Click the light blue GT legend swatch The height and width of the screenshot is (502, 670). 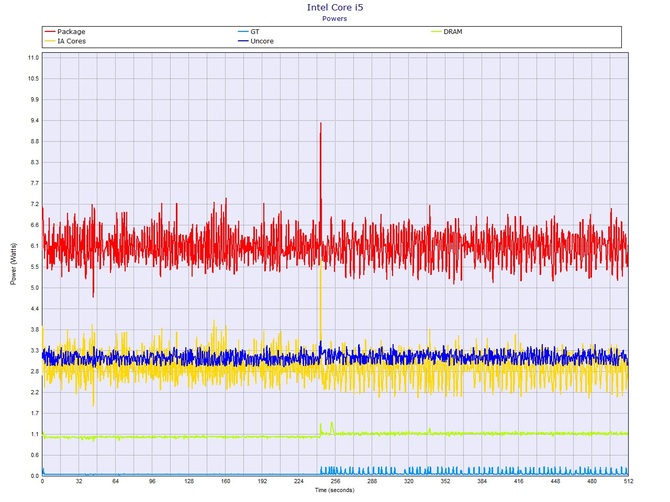(243, 32)
